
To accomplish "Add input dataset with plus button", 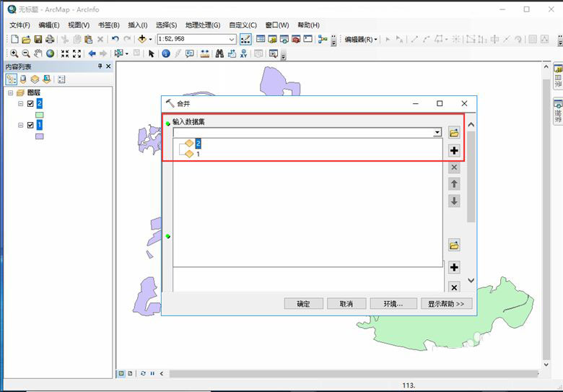I will (454, 150).
